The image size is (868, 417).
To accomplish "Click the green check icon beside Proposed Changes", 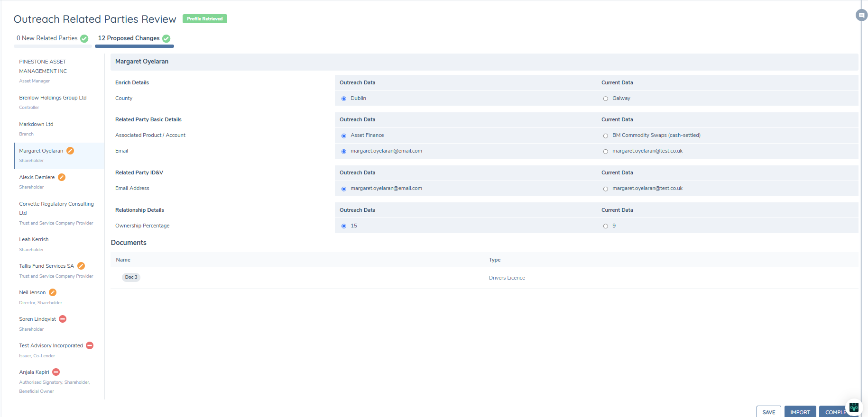I will pyautogui.click(x=166, y=38).
